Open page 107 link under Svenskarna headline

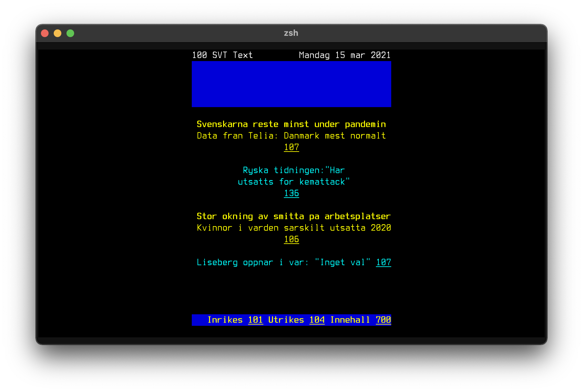[x=291, y=147]
